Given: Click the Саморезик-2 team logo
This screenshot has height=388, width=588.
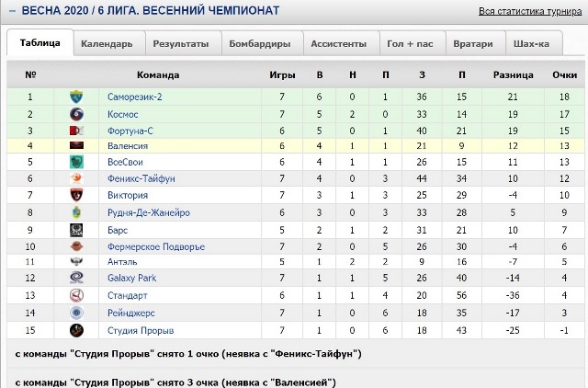Looking at the screenshot, I should point(76,97).
